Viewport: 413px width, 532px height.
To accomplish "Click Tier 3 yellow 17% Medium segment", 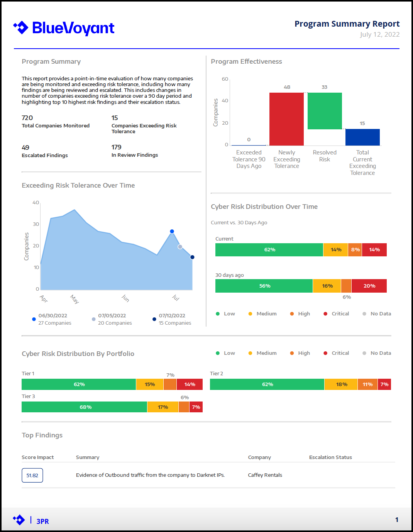I will [163, 407].
